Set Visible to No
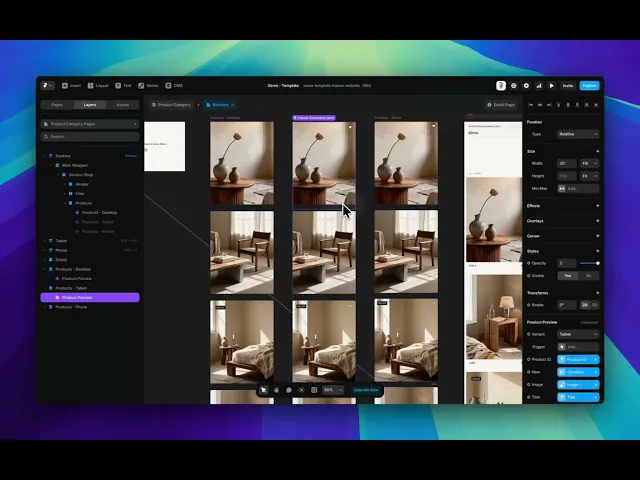640x480 pixels. pos(589,276)
